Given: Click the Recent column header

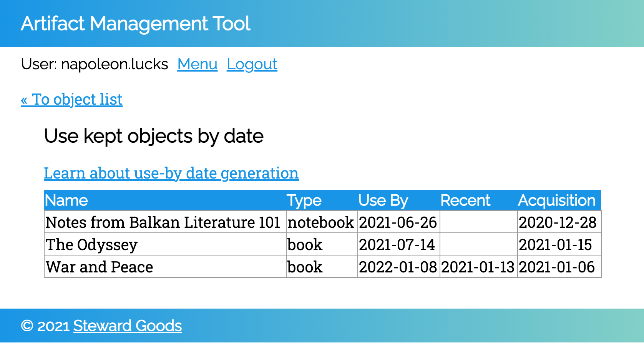Looking at the screenshot, I should pyautogui.click(x=465, y=200).
